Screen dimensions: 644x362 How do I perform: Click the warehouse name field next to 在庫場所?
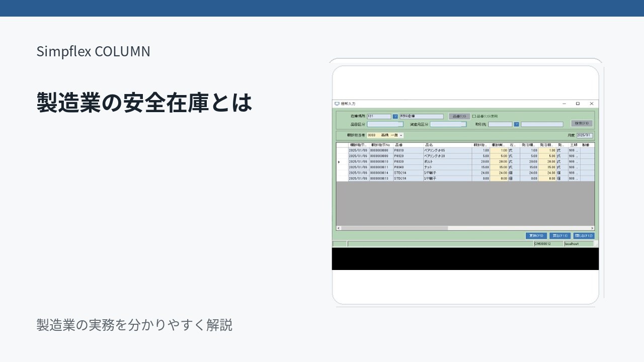pos(422,116)
